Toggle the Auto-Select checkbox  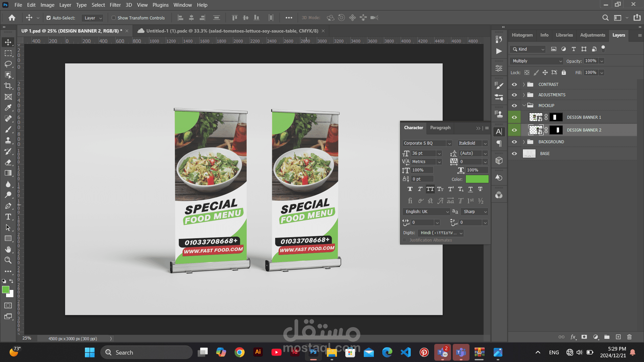click(49, 18)
